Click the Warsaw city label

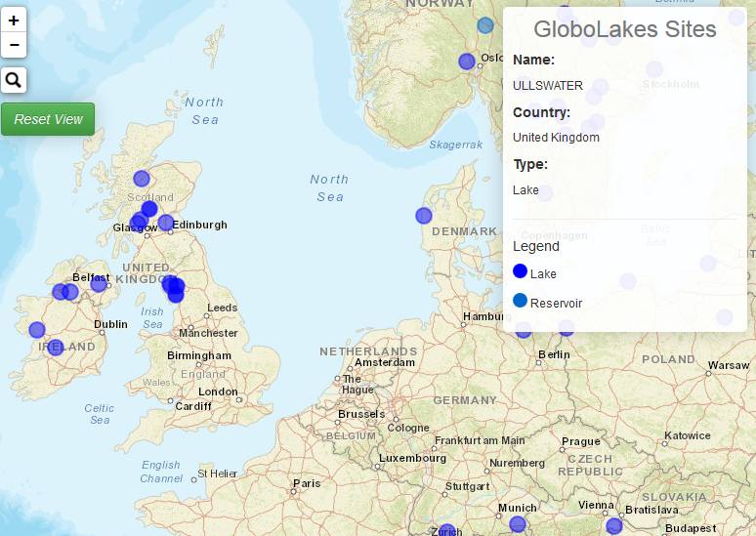tap(729, 365)
